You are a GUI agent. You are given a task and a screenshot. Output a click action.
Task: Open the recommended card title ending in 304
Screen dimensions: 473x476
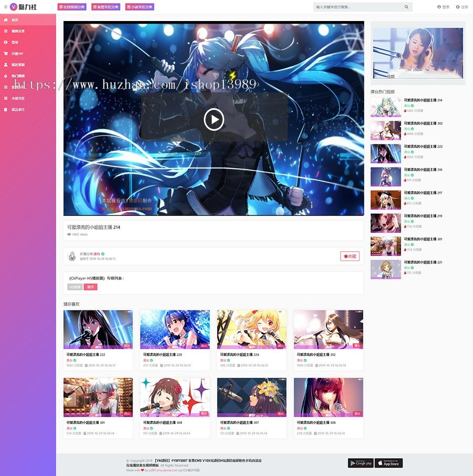(162, 422)
